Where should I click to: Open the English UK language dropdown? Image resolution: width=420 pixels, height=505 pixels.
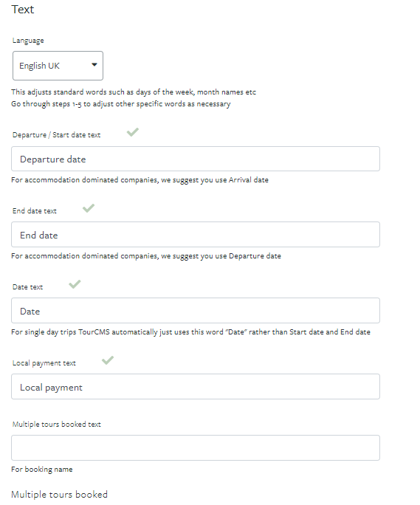click(x=58, y=66)
